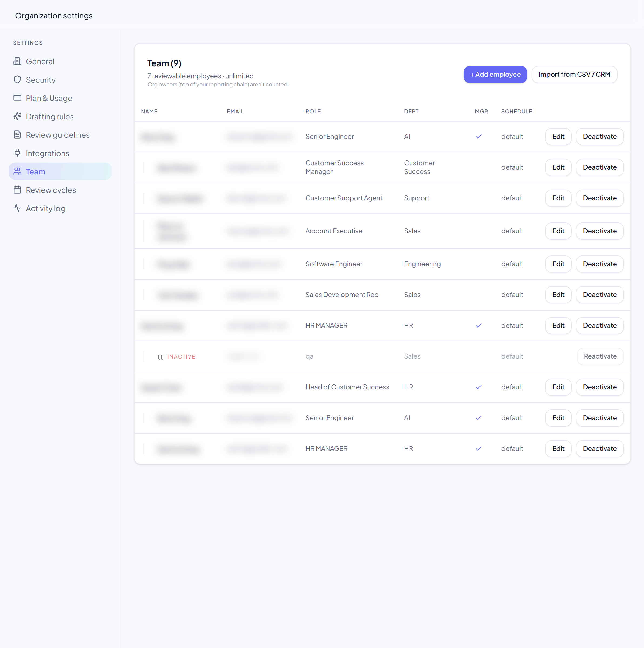Click the 'Account Executive' role cell
This screenshot has width=644, height=648.
point(334,231)
